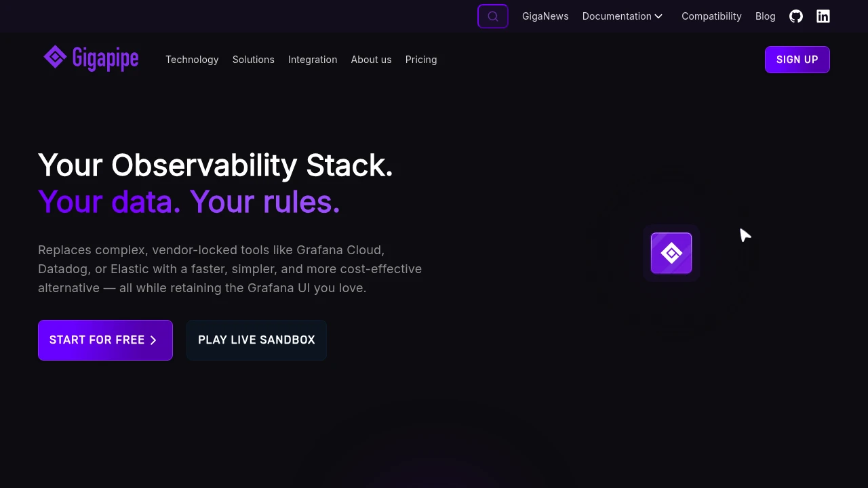Click the Gigapipe logo in header
Image resolution: width=868 pixels, height=488 pixels.
pos(91,59)
